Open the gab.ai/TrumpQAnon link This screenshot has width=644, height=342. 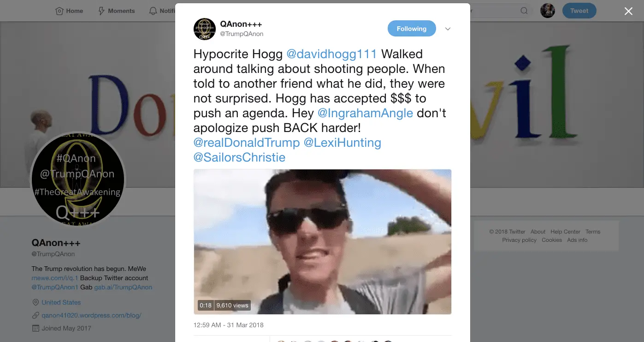[123, 287]
